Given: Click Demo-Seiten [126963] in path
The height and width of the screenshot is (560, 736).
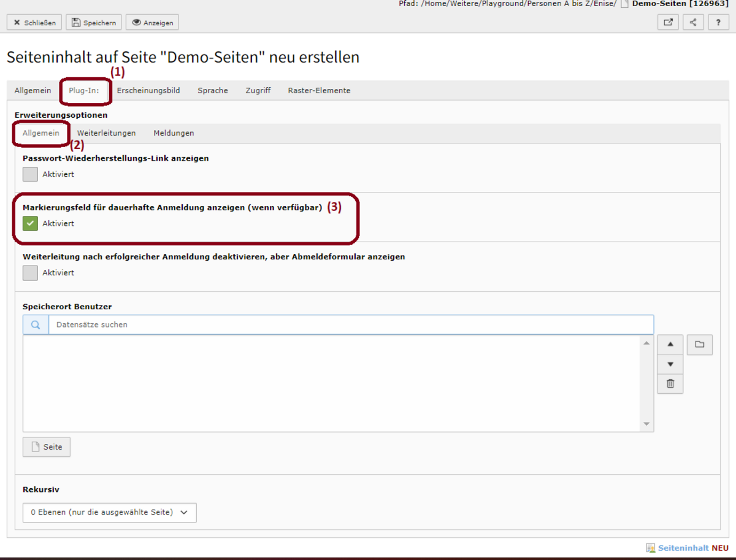Looking at the screenshot, I should coord(680,4).
